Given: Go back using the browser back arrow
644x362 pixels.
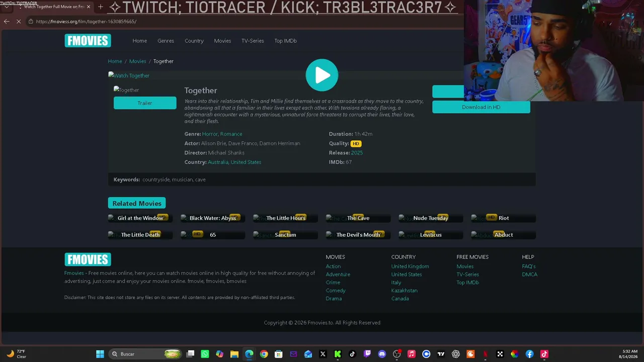Looking at the screenshot, I should pyautogui.click(x=7, y=22).
